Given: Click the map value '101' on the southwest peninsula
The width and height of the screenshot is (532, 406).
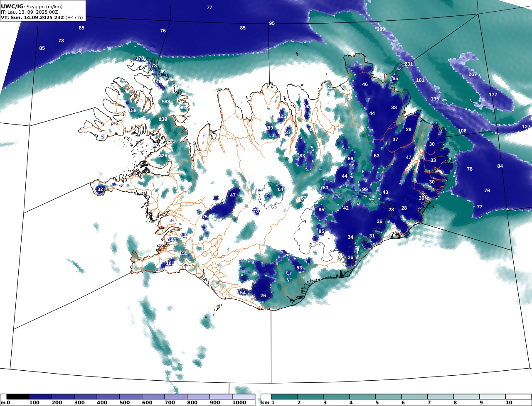Looking at the screenshot, I should coord(170,263).
